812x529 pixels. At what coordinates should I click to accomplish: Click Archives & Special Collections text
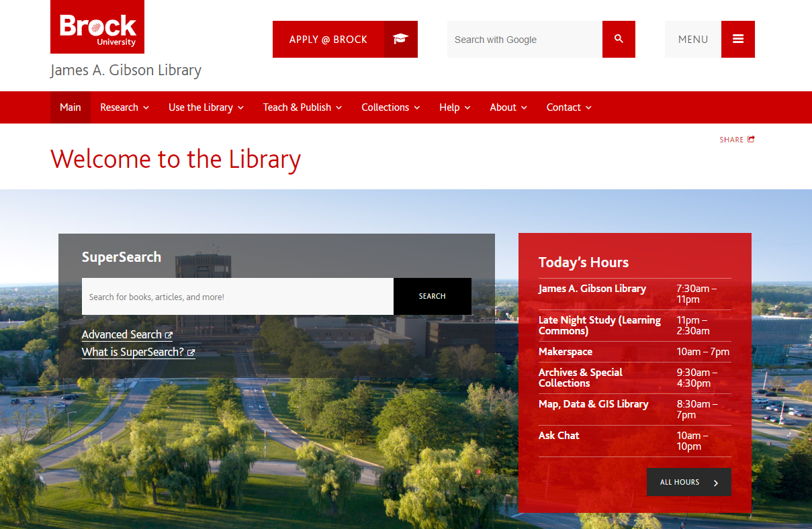pyautogui.click(x=580, y=378)
